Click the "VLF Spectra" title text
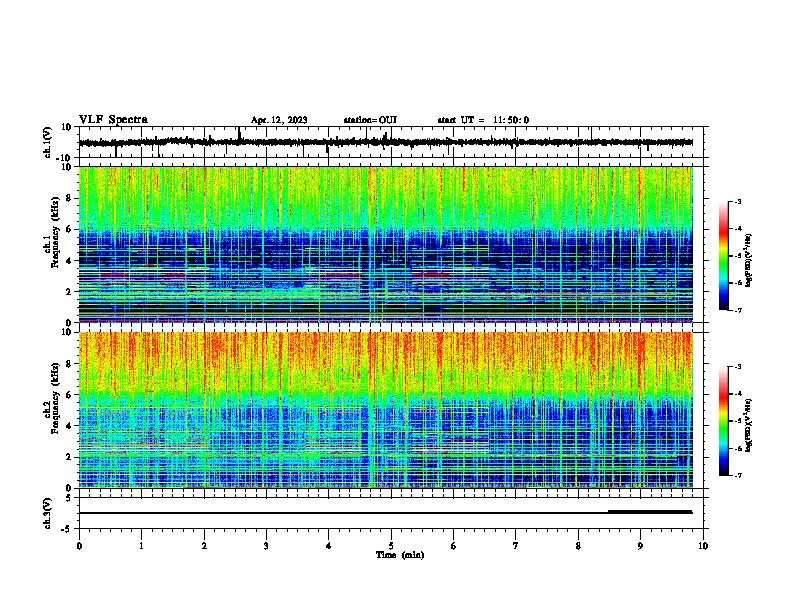This screenshot has width=792, height=612. point(113,119)
